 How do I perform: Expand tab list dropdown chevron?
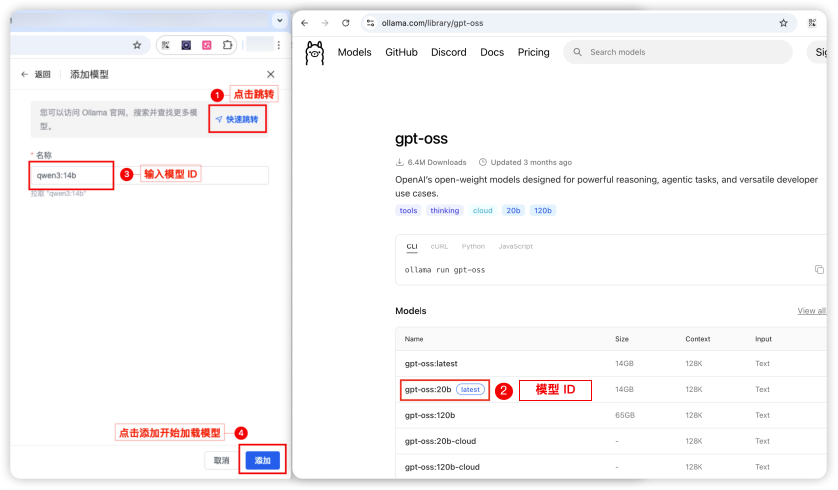point(280,20)
